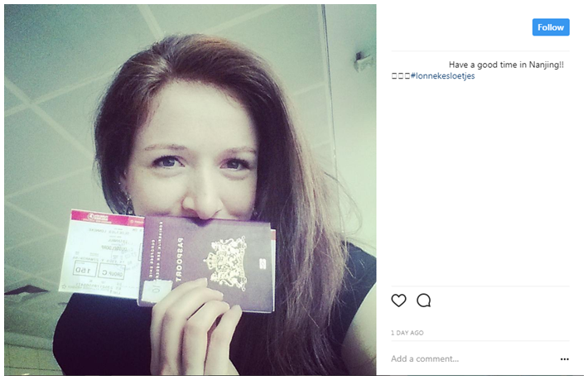
Task: Click the 1 DAY AGO timestamp
Action: coord(407,333)
